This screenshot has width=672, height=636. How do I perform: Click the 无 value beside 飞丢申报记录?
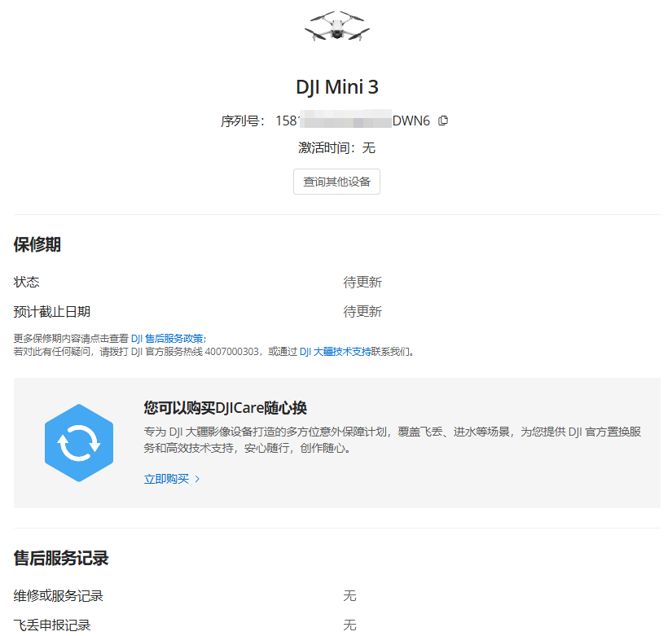pyautogui.click(x=349, y=625)
